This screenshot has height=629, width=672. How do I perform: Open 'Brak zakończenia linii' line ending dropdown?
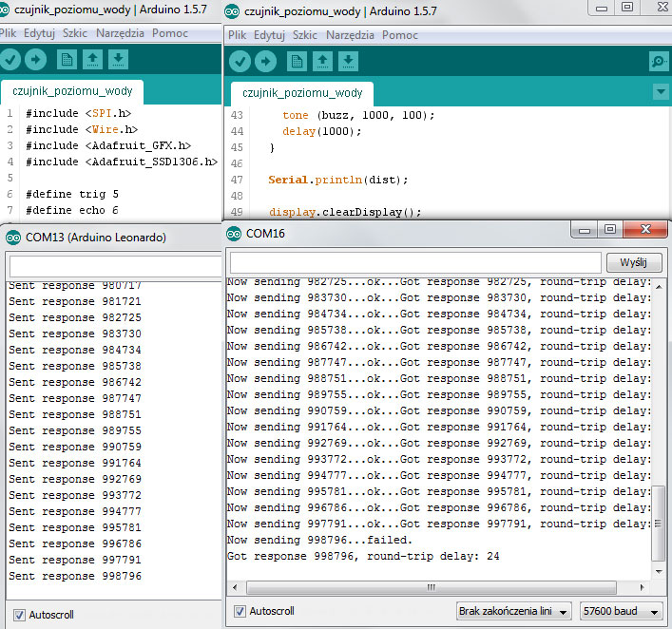point(513,611)
